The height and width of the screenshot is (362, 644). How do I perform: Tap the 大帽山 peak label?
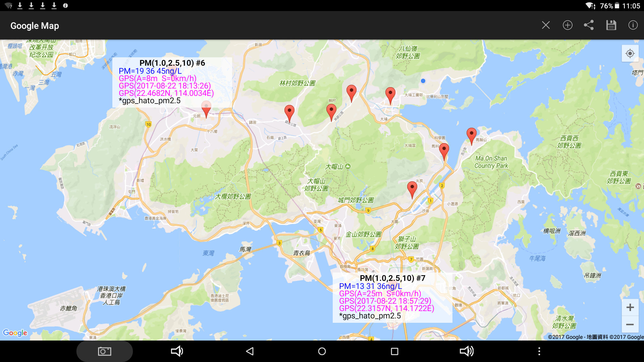[x=334, y=167]
